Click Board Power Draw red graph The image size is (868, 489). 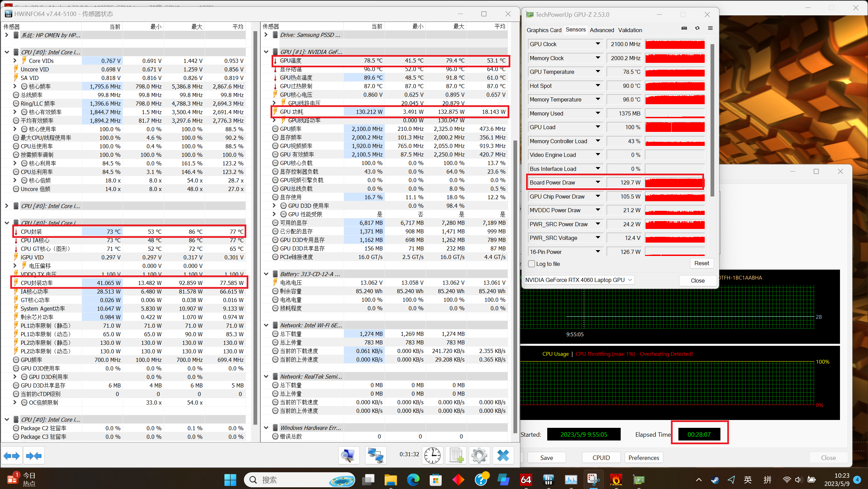675,182
